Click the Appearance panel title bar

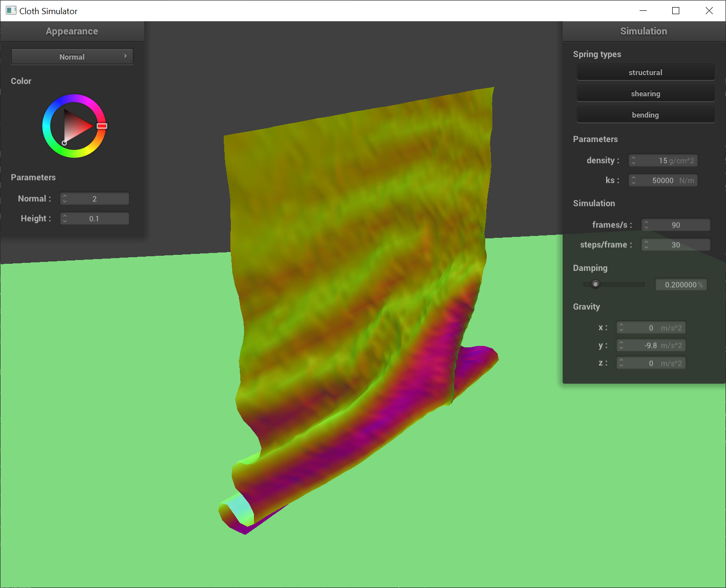click(72, 31)
